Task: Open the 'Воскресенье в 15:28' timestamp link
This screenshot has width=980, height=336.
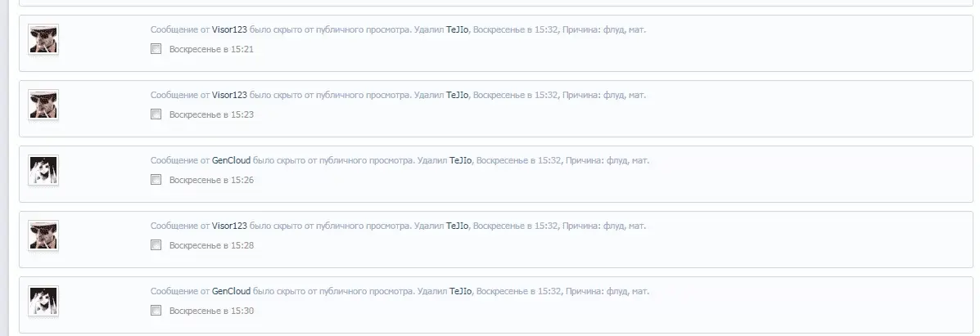Action: point(211,245)
